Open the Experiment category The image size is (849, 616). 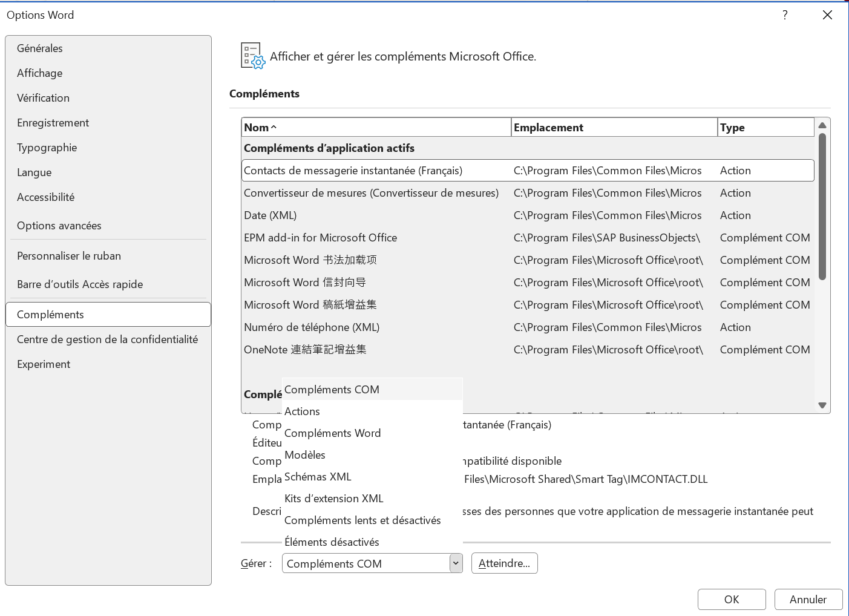click(x=108, y=364)
